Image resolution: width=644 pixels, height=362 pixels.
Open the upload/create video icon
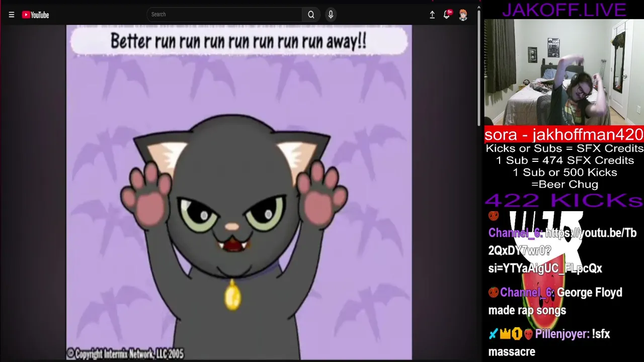tap(432, 15)
